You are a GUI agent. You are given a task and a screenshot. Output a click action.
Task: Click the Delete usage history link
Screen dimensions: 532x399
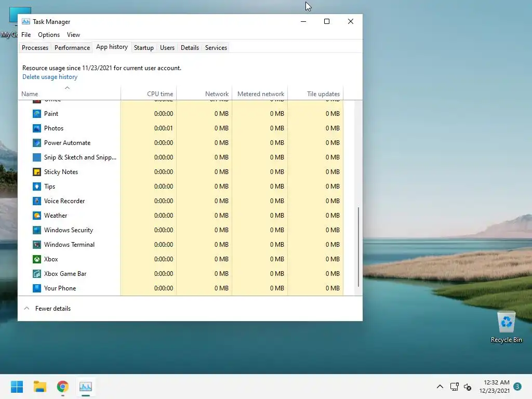[x=50, y=77]
